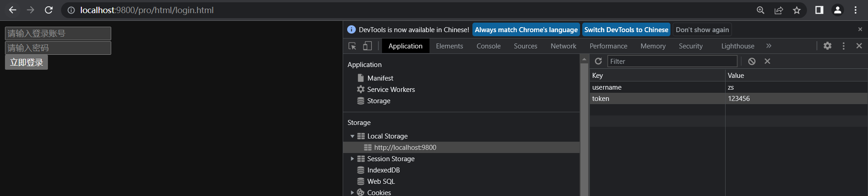Click the inspect element picker icon
This screenshot has height=196, width=868.
352,46
